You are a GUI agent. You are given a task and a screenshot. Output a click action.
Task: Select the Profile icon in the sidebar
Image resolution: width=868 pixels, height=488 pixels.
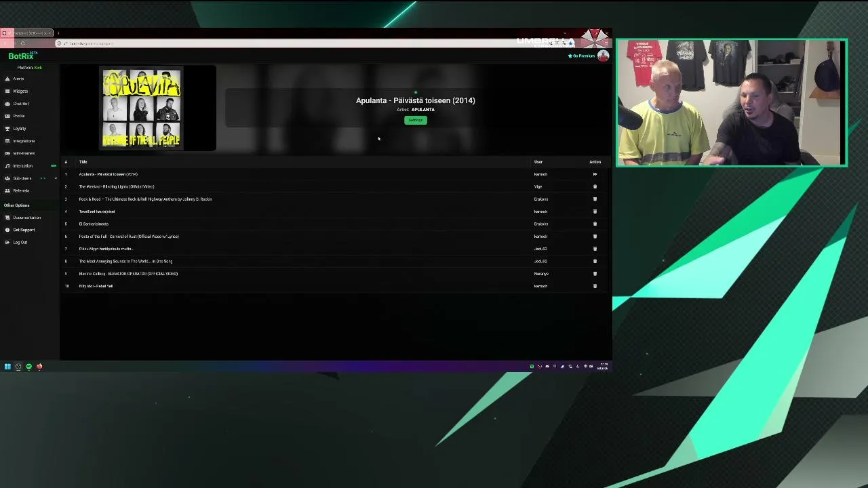[7, 116]
